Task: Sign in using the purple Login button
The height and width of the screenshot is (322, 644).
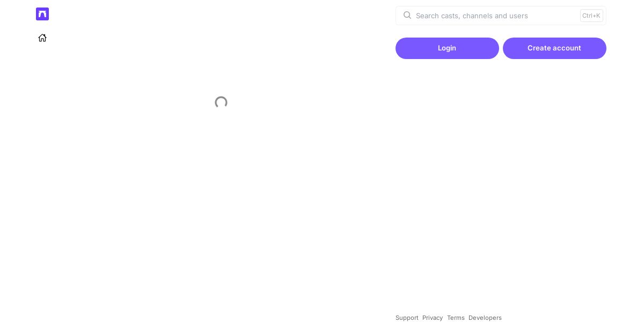Action: pyautogui.click(x=447, y=48)
